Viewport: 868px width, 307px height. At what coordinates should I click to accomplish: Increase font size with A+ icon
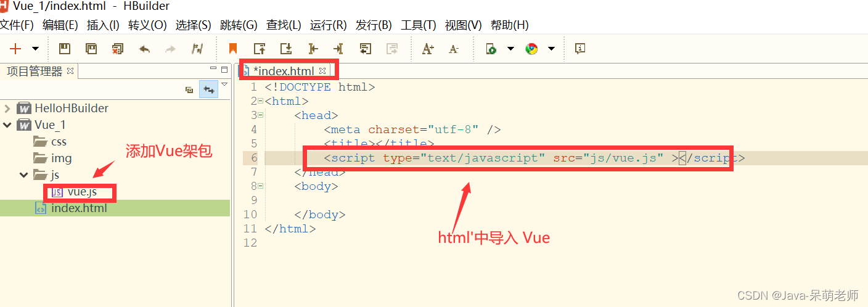click(427, 49)
